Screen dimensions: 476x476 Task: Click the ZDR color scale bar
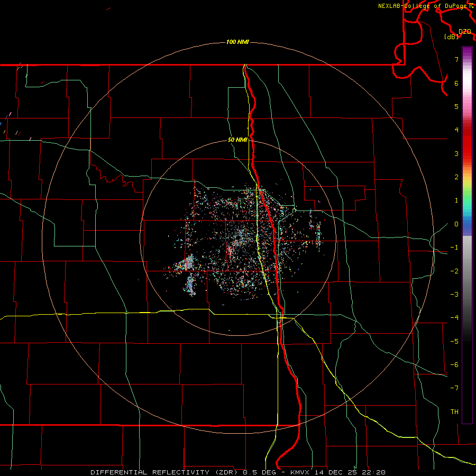467,235
